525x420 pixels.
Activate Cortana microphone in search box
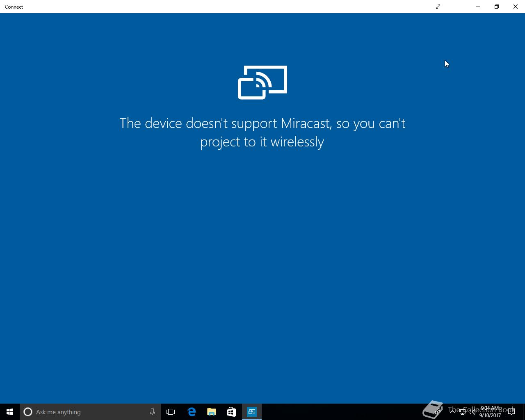pos(152,412)
